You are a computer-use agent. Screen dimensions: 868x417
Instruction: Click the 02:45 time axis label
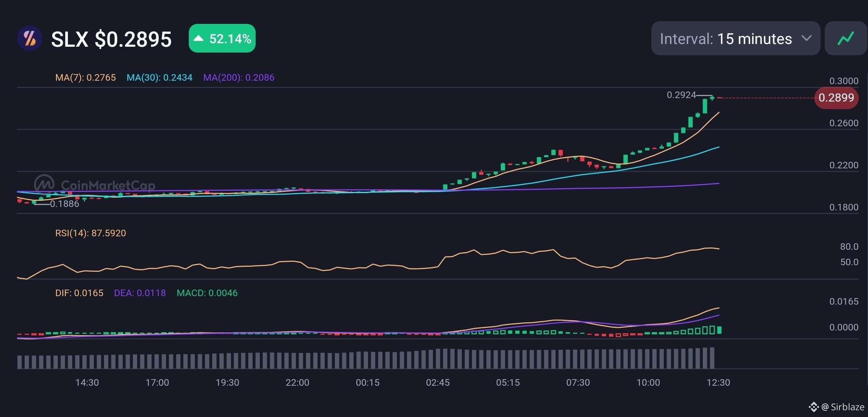point(438,382)
